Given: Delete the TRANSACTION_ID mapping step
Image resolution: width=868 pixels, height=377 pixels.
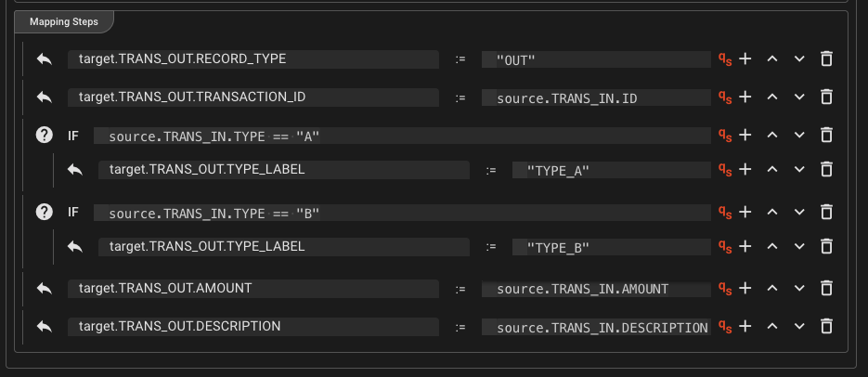Looking at the screenshot, I should pos(826,97).
